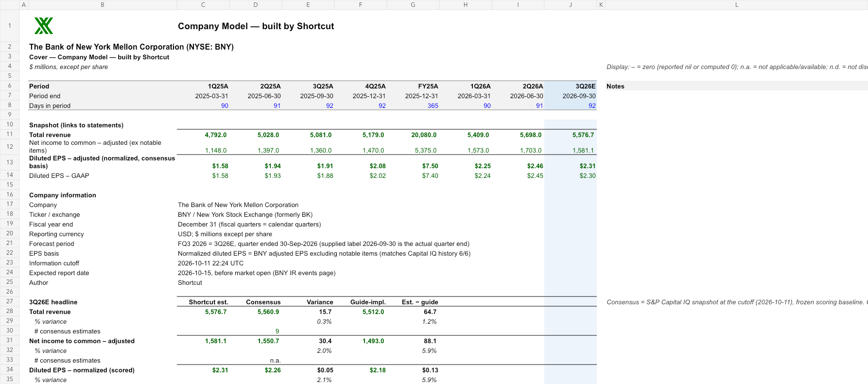868x384 pixels.
Task: Click the FY25A adjusted diluted EPS $7.50
Action: 430,166
